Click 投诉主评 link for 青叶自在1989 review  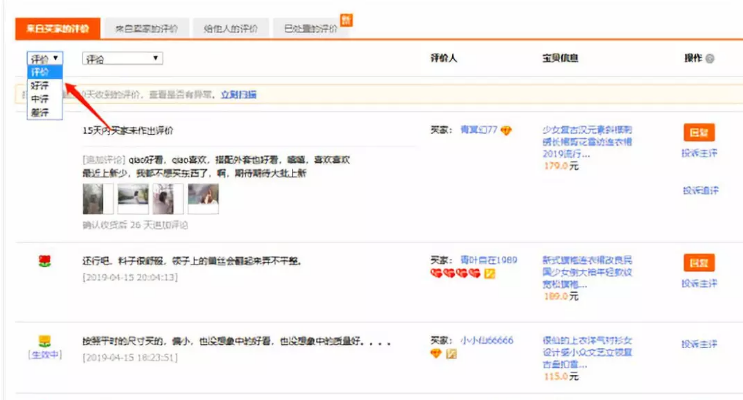pos(699,283)
